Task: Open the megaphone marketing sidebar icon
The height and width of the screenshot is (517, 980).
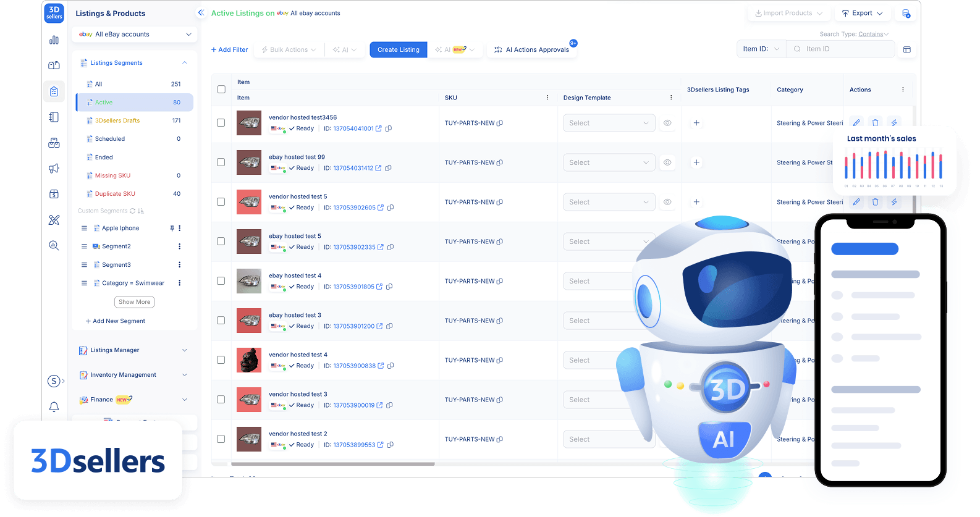Action: (x=54, y=168)
